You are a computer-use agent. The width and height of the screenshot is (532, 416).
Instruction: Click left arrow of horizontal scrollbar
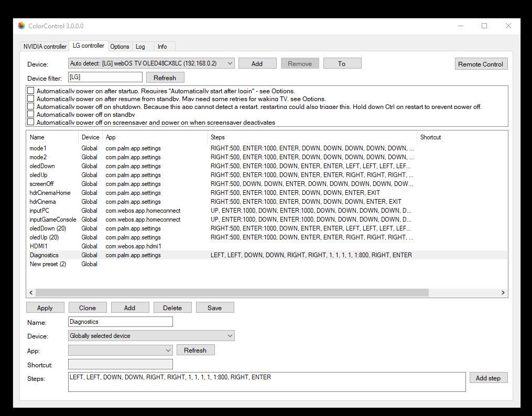(31, 292)
